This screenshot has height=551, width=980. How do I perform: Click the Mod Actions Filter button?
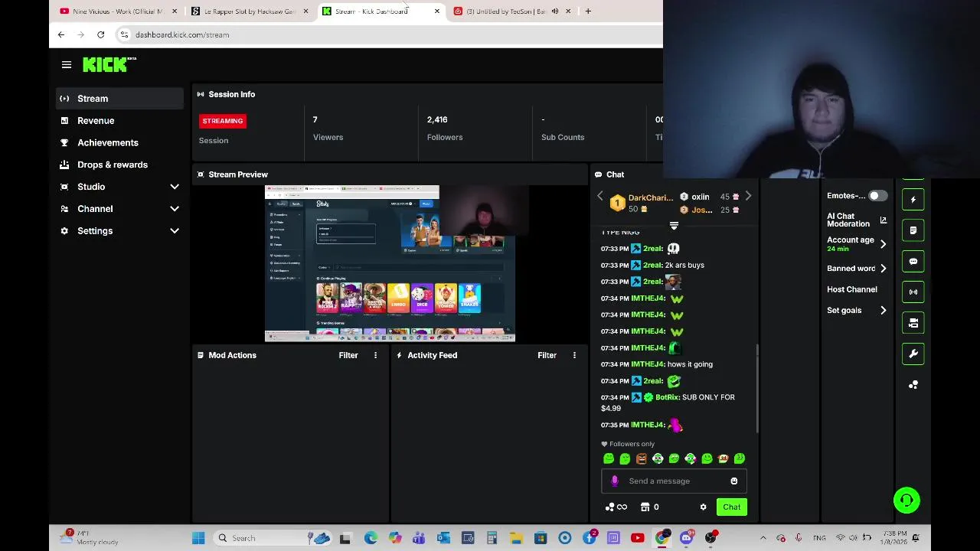click(348, 355)
